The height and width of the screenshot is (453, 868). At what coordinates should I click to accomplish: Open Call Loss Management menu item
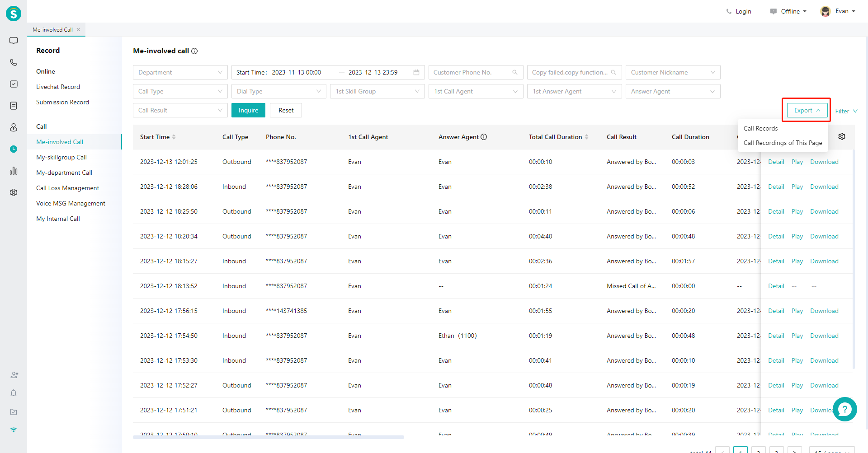(x=67, y=188)
